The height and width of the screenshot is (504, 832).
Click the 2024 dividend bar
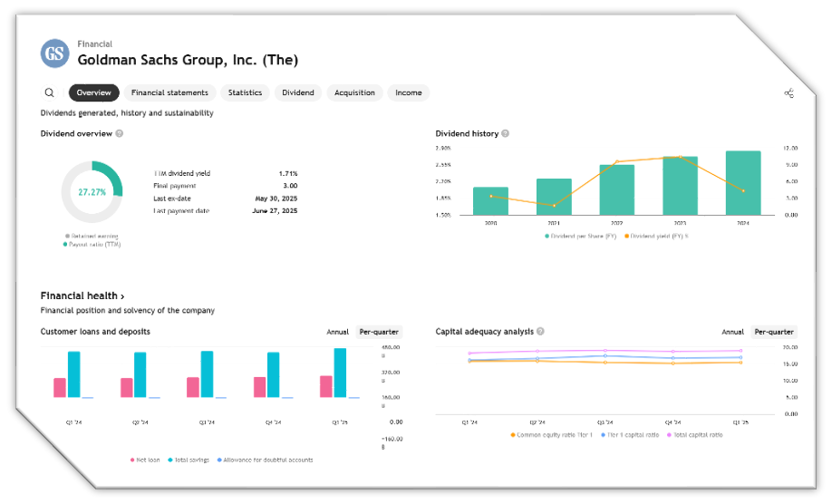pyautogui.click(x=743, y=183)
